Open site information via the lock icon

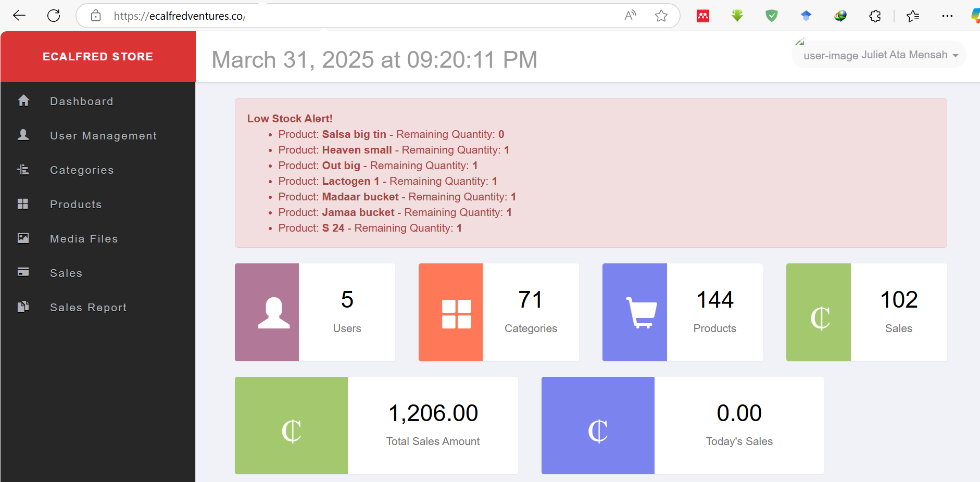(x=96, y=16)
